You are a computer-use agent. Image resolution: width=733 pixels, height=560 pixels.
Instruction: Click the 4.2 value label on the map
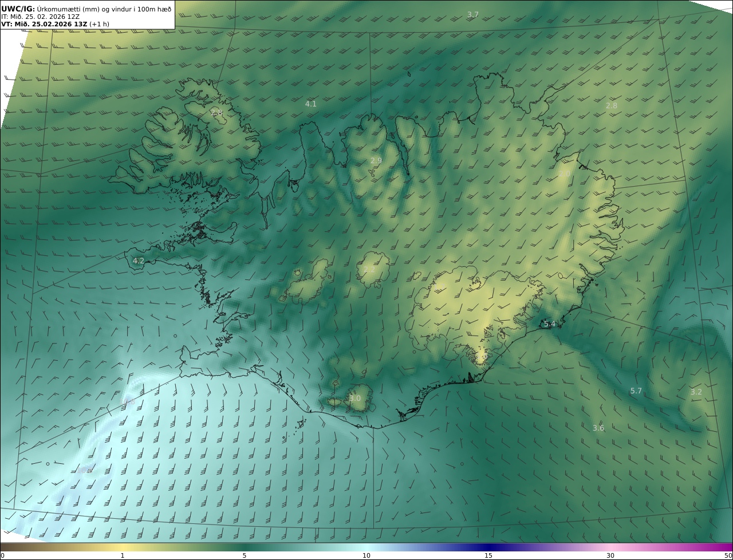coord(139,261)
